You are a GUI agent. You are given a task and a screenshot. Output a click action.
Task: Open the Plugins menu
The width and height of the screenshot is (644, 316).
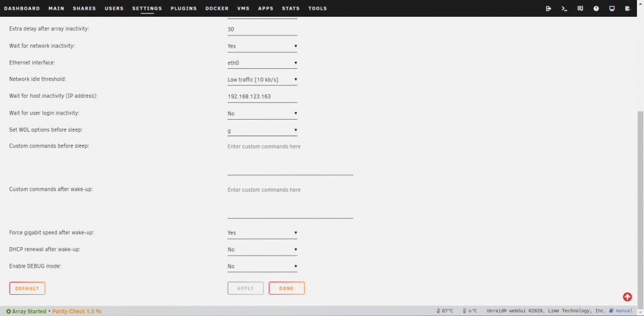[x=184, y=8]
